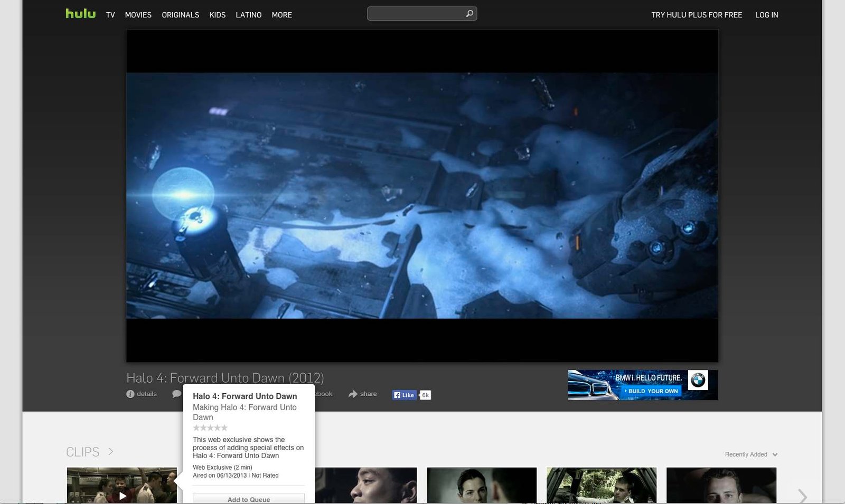Click the BMW logo in the ad
Screen dimensions: 845x504
click(x=698, y=380)
